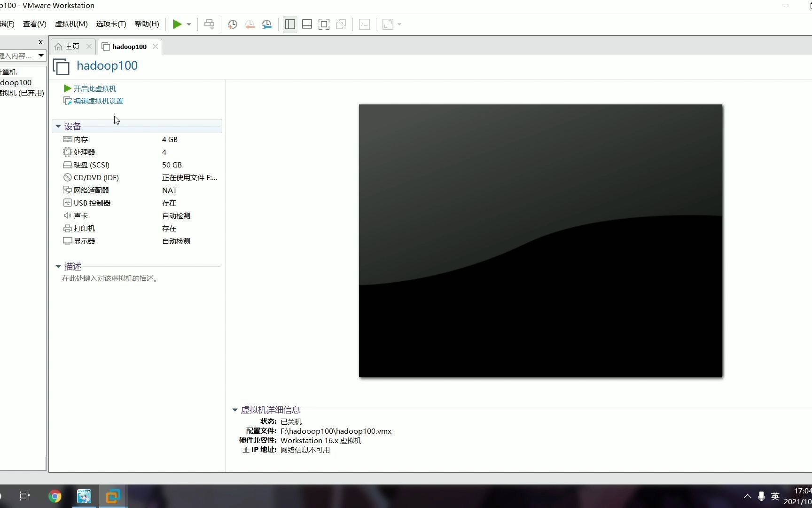The height and width of the screenshot is (508, 812).
Task: Open VMware Workstation taskbar icon
Action: (x=113, y=496)
